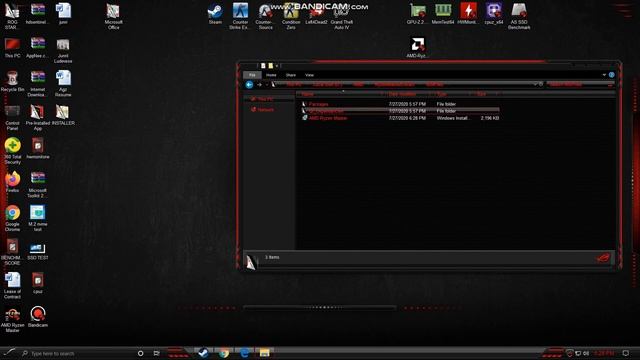Open the AS SSD Benchmark shortcut

(x=519, y=16)
